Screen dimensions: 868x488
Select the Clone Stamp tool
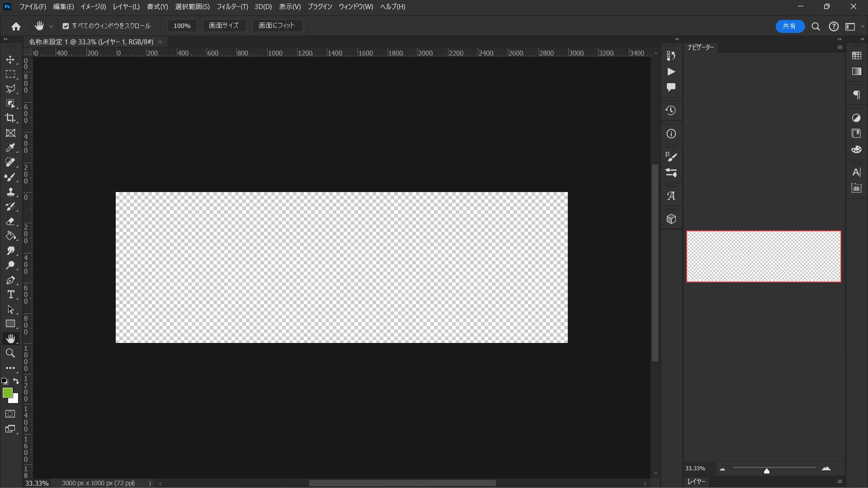click(x=10, y=192)
